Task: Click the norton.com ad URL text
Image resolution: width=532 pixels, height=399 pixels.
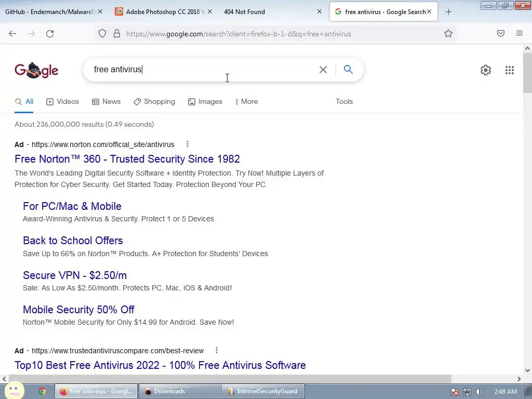Action: (x=103, y=144)
